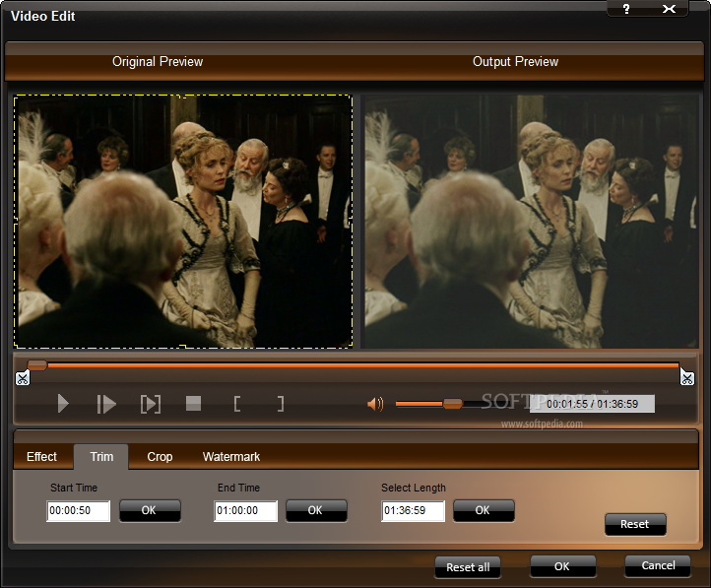The image size is (711, 588).
Task: Mute audio via the speaker icon
Action: (x=375, y=404)
